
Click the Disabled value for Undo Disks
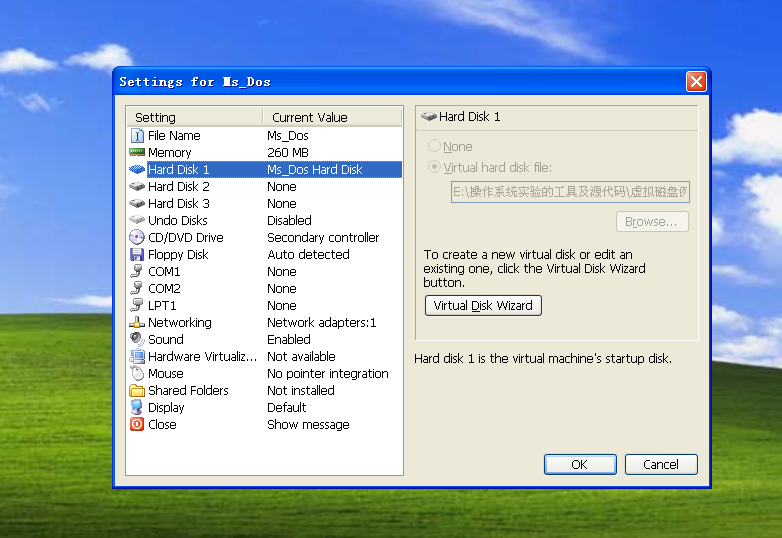click(289, 220)
